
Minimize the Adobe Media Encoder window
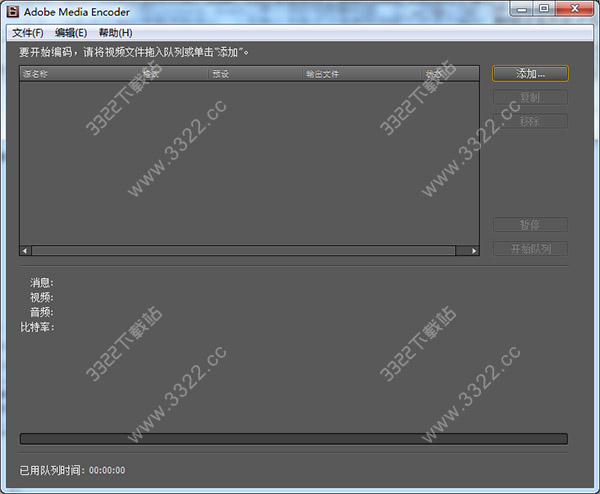[x=522, y=9]
